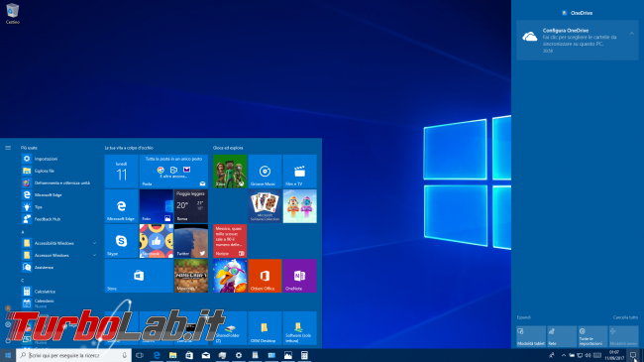Open the calendar tile showing lunedì 11

click(122, 172)
